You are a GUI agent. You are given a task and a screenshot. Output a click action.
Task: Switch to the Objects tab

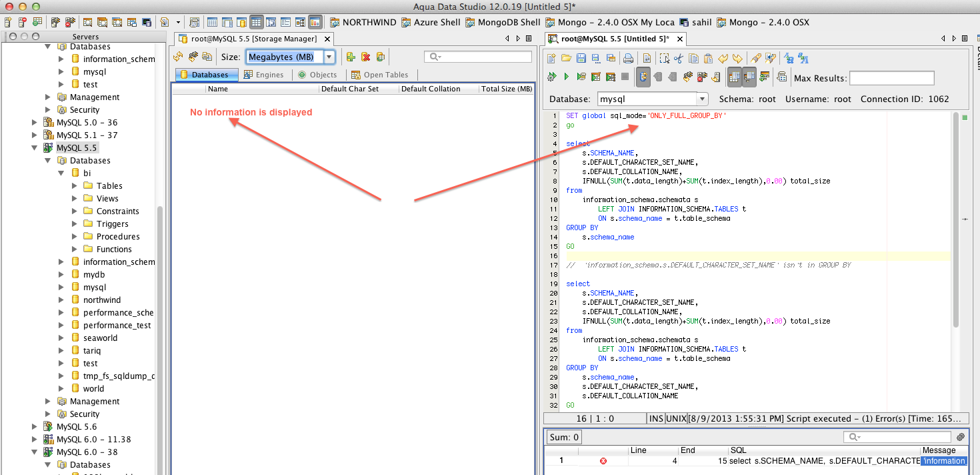pos(318,75)
